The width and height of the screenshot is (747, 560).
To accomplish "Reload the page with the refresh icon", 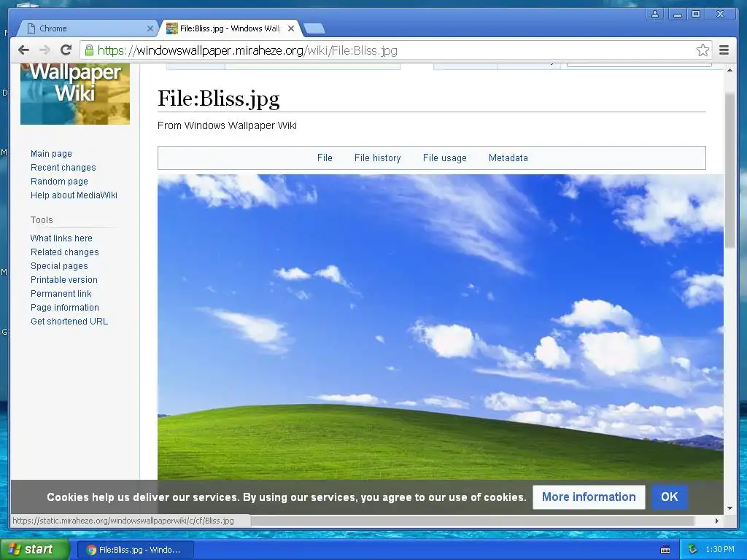I will (66, 50).
